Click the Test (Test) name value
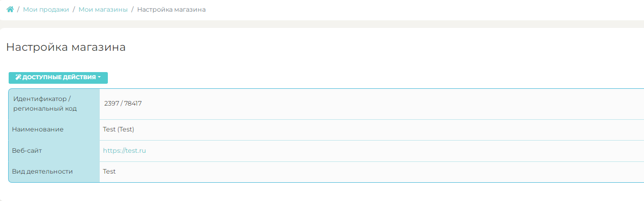The image size is (644, 201). (119, 129)
